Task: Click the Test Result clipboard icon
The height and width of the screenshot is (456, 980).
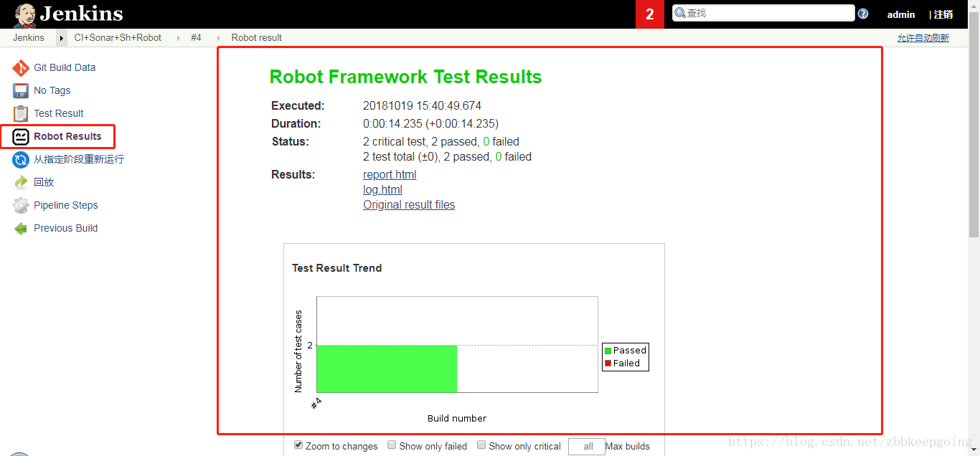Action: pos(21,114)
